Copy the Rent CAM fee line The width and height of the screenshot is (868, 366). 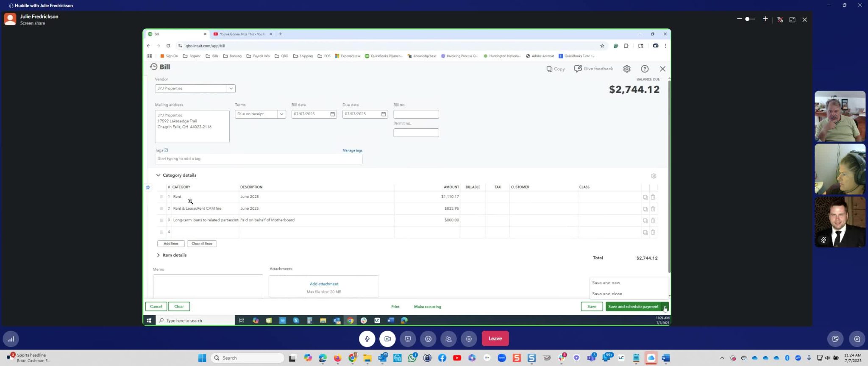click(x=645, y=209)
